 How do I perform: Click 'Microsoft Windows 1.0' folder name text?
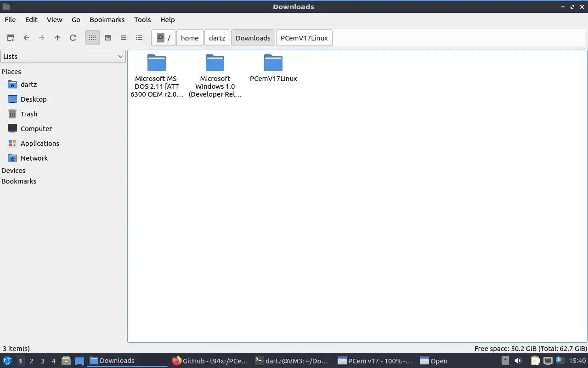[215, 86]
